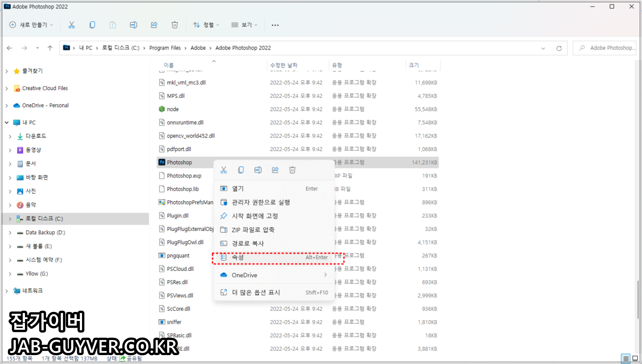Select Data Backup (D:) in the sidebar
642x364 pixels.
pyautogui.click(x=45, y=232)
